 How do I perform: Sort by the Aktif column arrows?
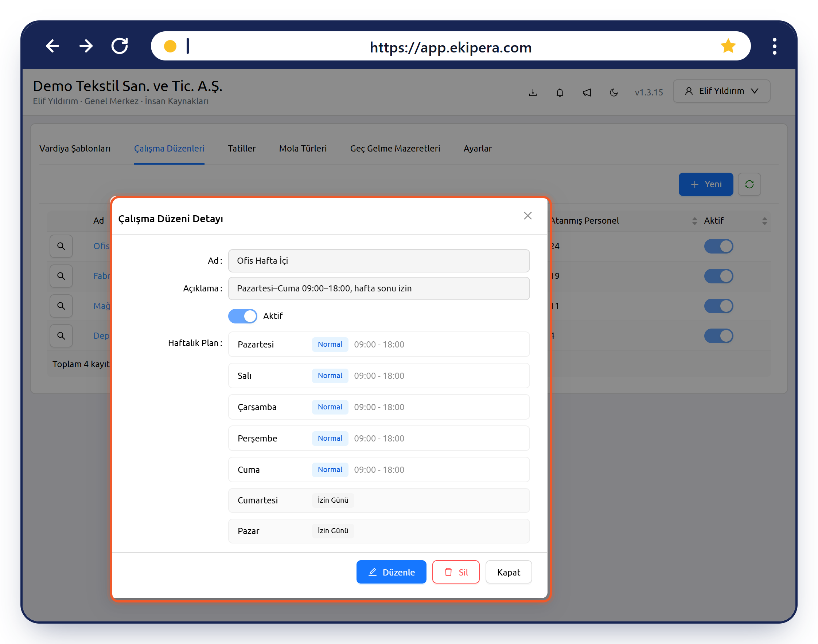click(x=764, y=221)
